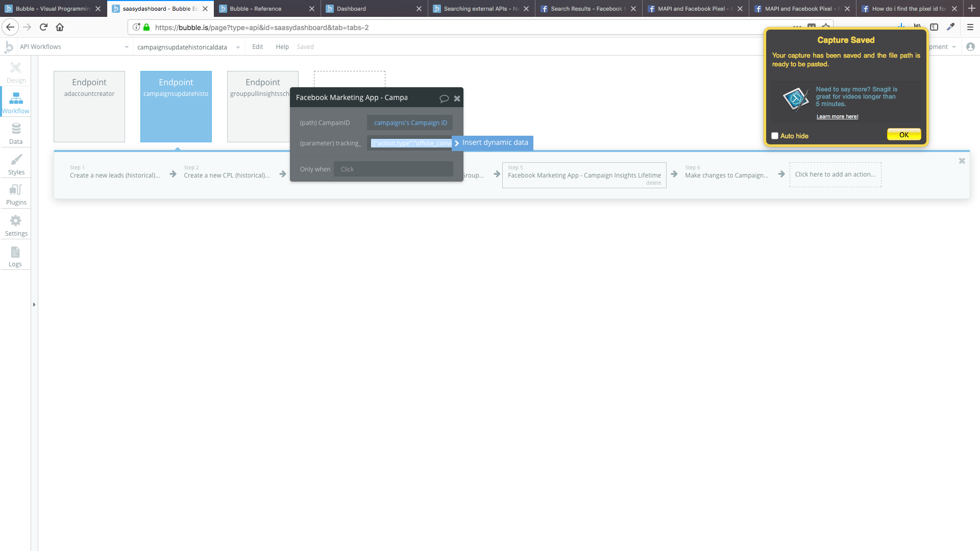Follow the Learn more here link
This screenshot has width=980, height=551.
click(x=837, y=117)
